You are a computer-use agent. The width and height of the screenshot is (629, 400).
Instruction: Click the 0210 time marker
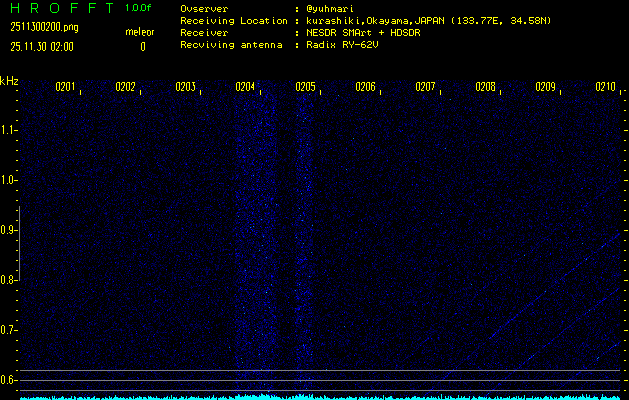point(605,87)
